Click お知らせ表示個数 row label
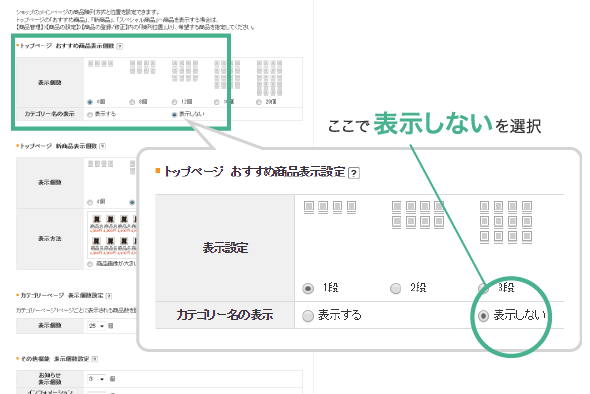Viewport: 590px width, 394px height. [x=50, y=379]
